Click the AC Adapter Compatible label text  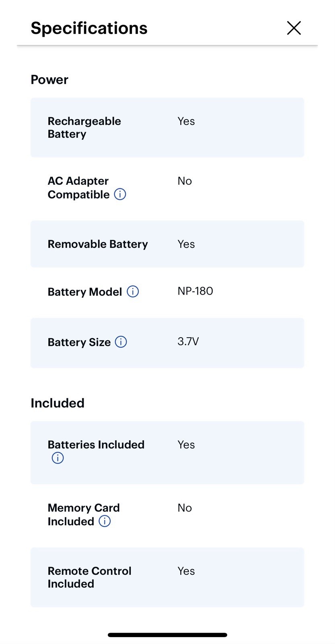78,188
